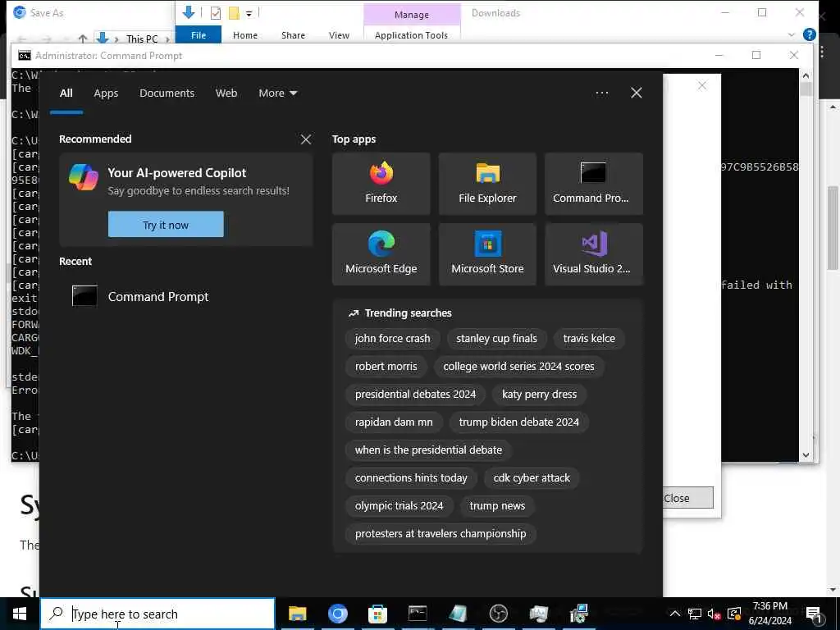Switch to the Documents search tab
Screen dimensions: 840x630
[167, 94]
